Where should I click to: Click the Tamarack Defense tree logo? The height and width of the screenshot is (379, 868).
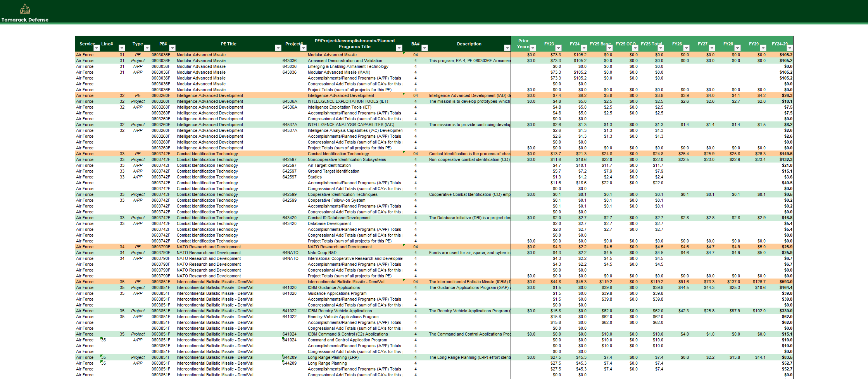click(x=25, y=9)
